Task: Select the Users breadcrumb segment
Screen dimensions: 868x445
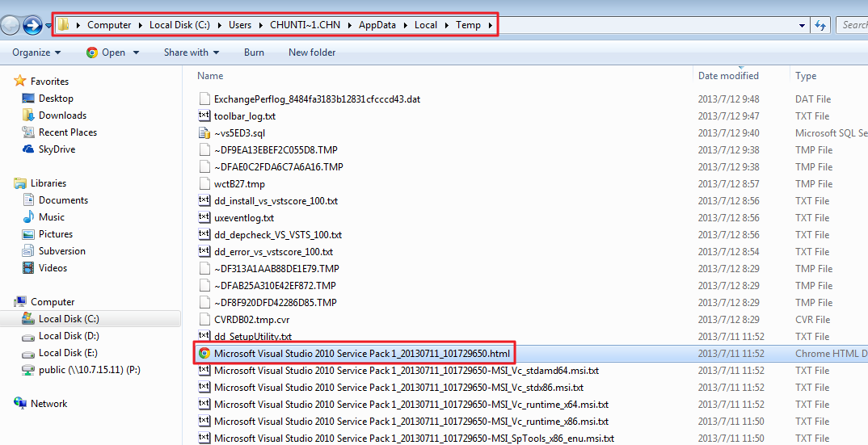Action: (240, 25)
